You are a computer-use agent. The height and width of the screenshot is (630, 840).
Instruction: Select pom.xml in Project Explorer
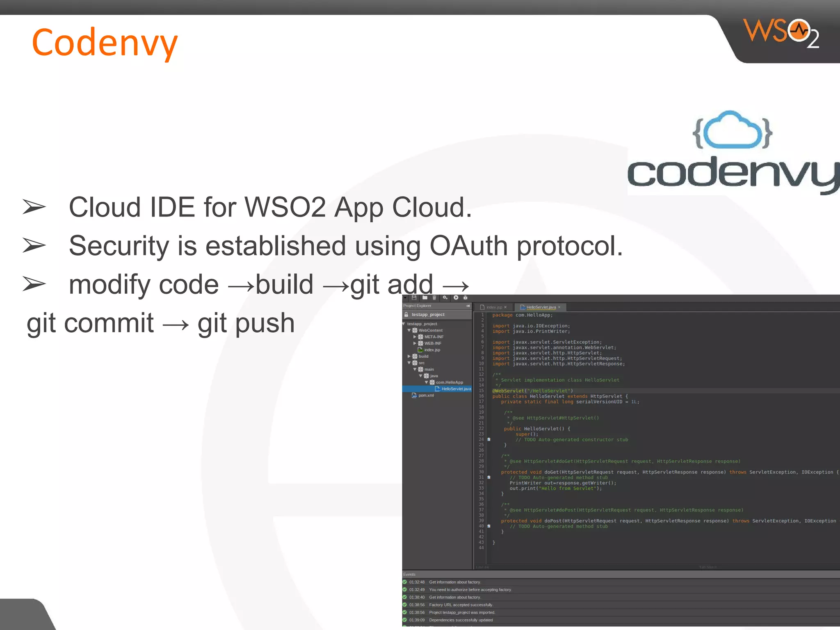pos(426,395)
